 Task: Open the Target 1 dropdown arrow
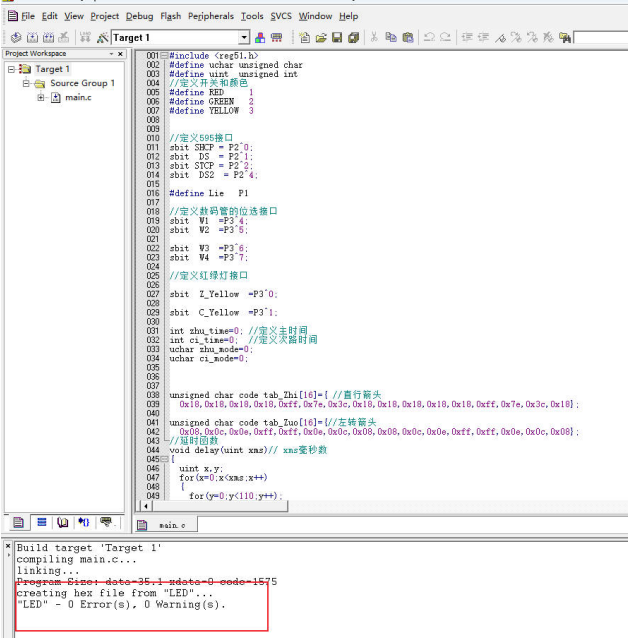coord(244,38)
